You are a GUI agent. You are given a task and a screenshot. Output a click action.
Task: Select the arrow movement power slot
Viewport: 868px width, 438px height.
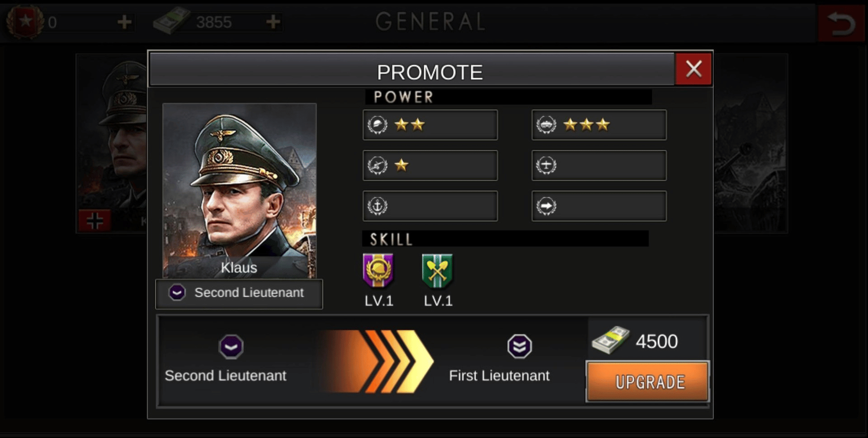point(599,206)
